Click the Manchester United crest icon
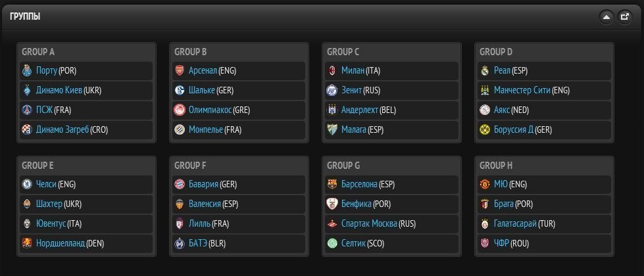Screen dimensions: 644x276 point(485,185)
